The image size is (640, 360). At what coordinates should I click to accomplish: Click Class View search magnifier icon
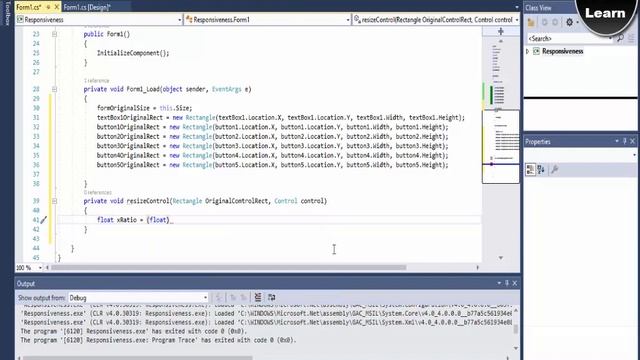[x=620, y=38]
